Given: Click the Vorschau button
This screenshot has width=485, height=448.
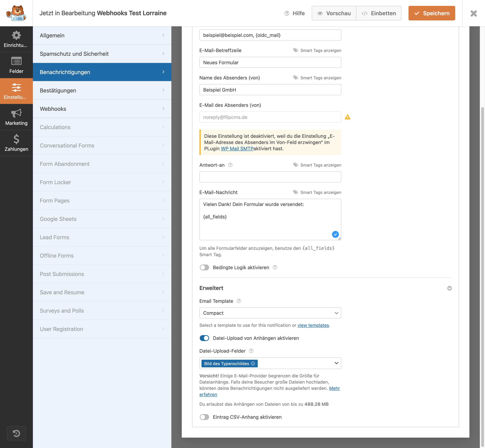Looking at the screenshot, I should (x=334, y=13).
